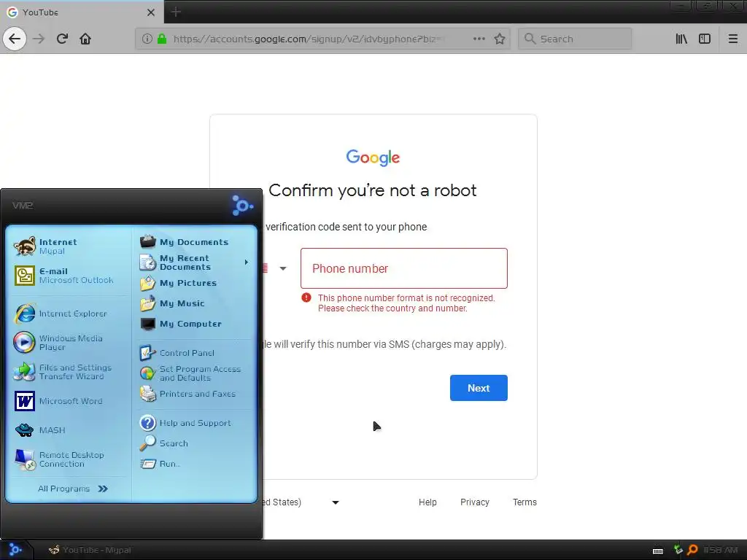The width and height of the screenshot is (747, 560).
Task: Open E-mail Microsoft Outlook entry
Action: click(69, 275)
